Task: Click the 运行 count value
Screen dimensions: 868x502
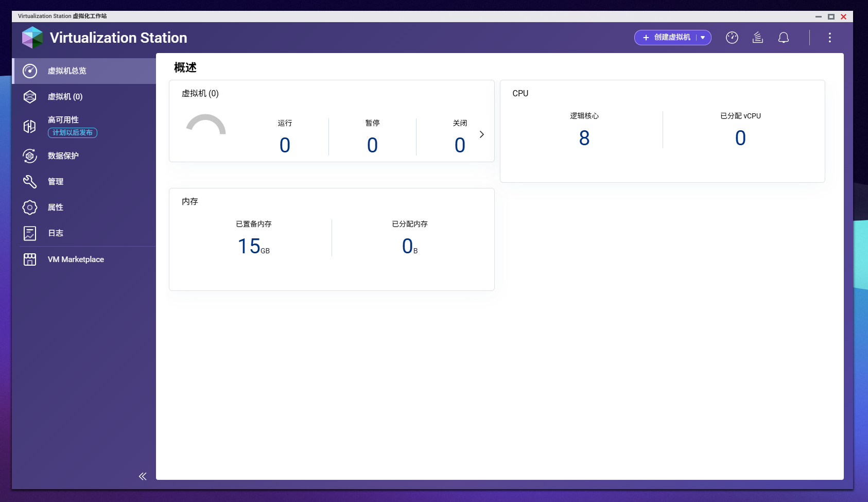Action: pos(285,145)
